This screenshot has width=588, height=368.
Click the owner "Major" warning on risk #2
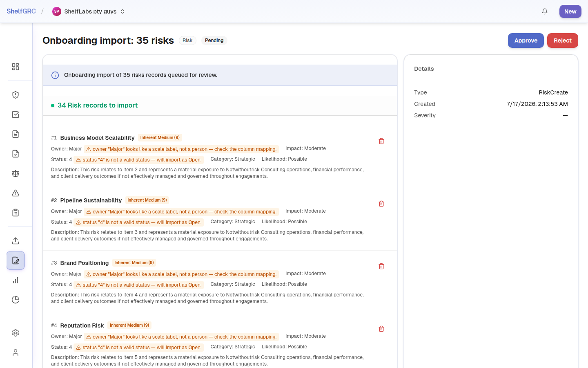[181, 212]
